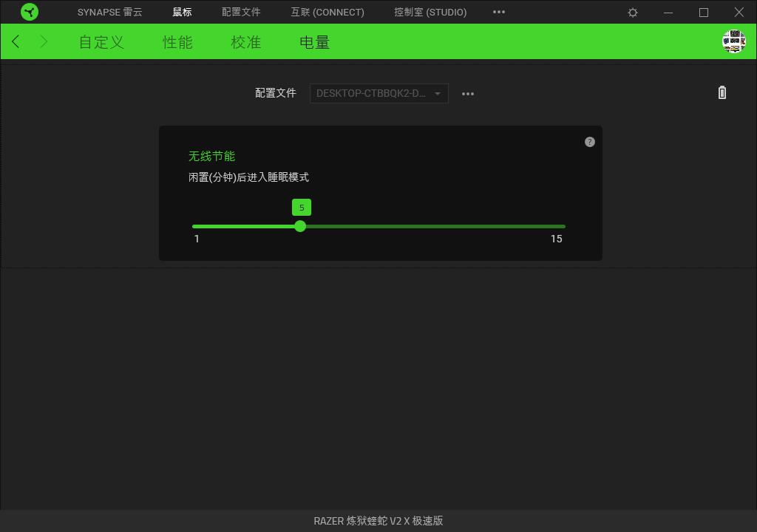This screenshot has height=532, width=757.
Task: Open the DESKTOP-CTBBQK2 profile dropdown
Action: coord(378,93)
